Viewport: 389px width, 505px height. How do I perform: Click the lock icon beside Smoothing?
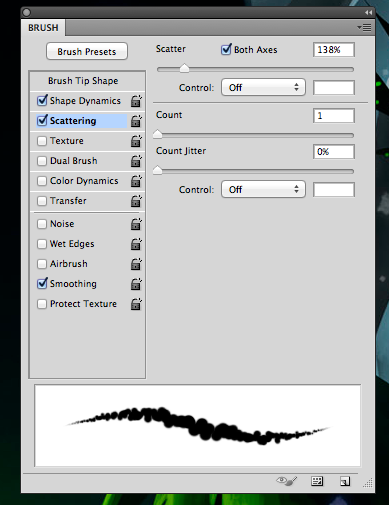136,284
